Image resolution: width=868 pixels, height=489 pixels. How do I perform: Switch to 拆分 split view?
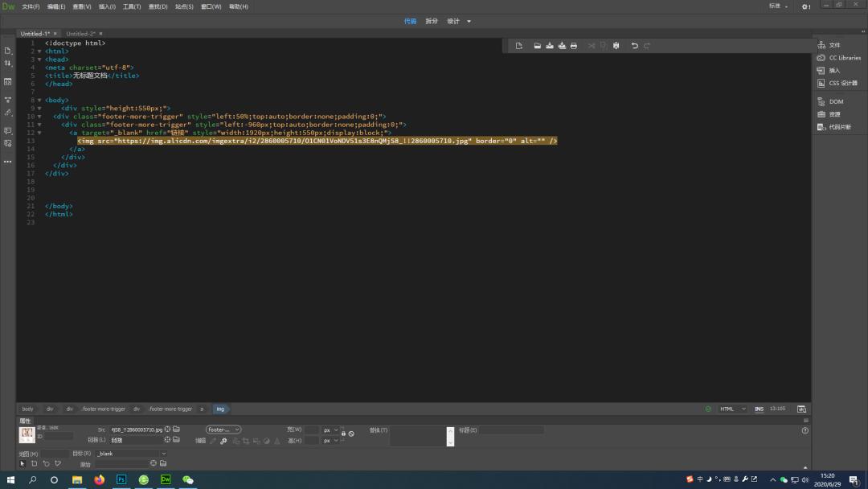click(x=432, y=21)
